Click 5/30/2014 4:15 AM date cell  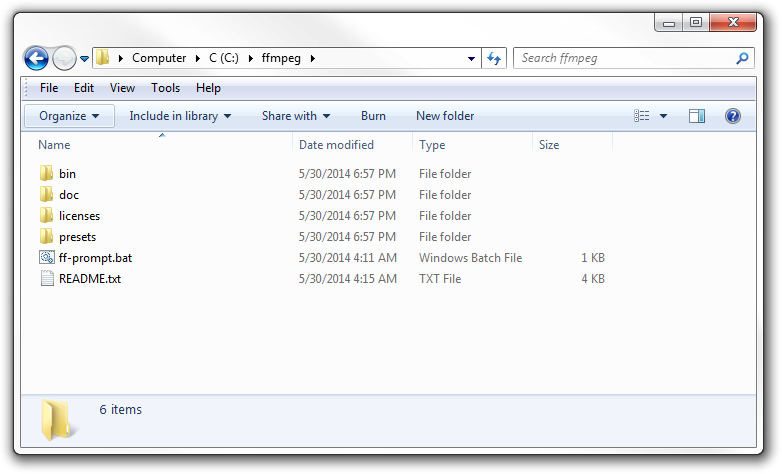[x=348, y=278]
